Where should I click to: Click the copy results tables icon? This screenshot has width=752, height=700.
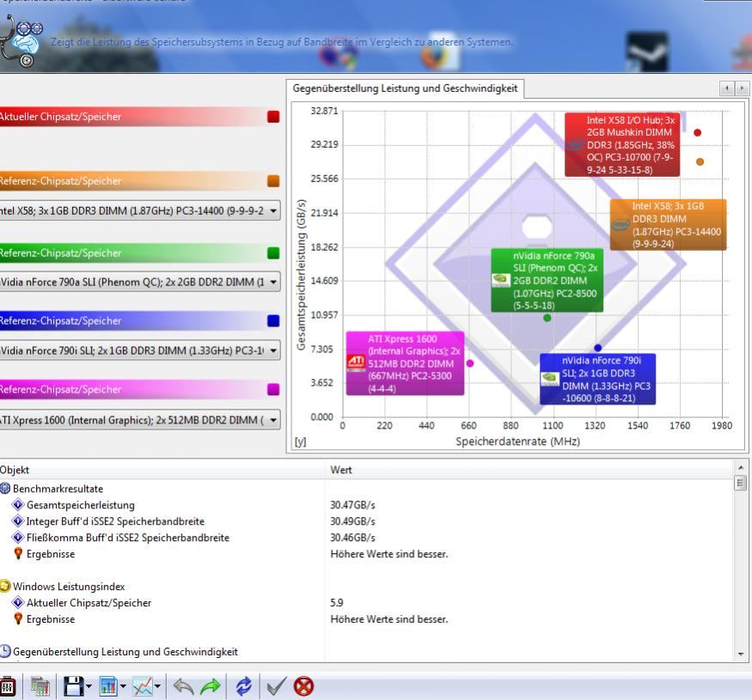click(x=40, y=686)
